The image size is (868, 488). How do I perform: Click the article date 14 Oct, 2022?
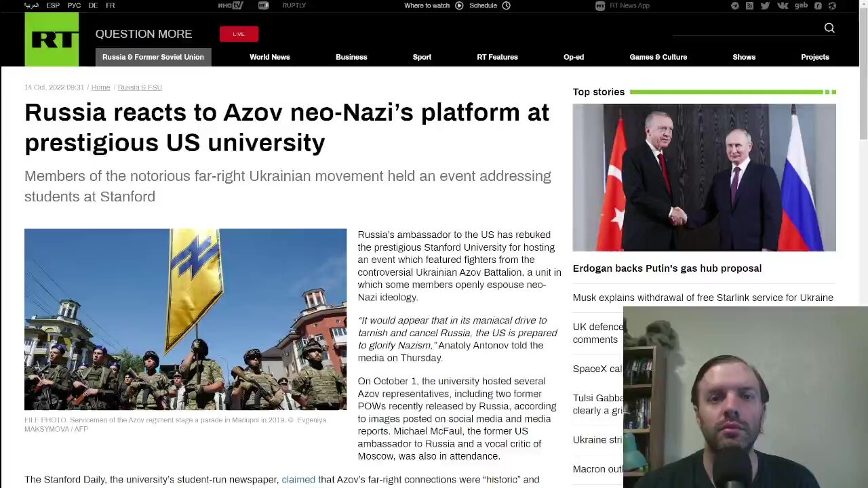coord(54,87)
